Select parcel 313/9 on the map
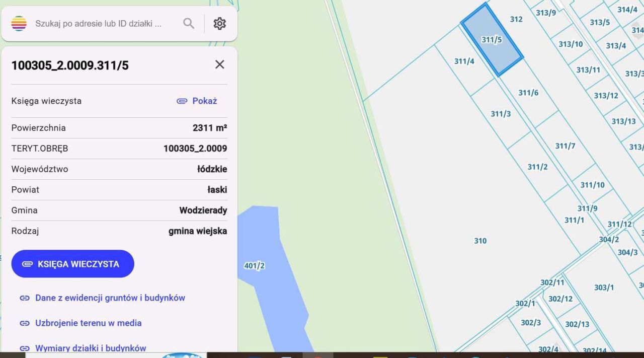This screenshot has width=644, height=358. tap(546, 13)
